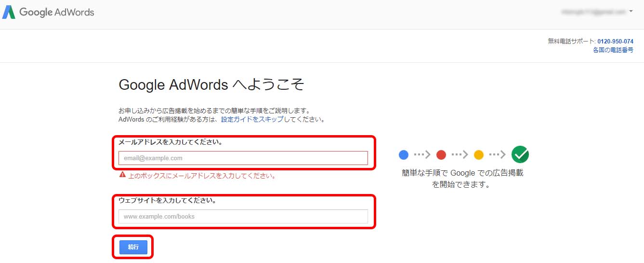The width and height of the screenshot is (644, 263).
Task: Click the 'メールアドレスを入力してください。' label
Action: tap(171, 142)
